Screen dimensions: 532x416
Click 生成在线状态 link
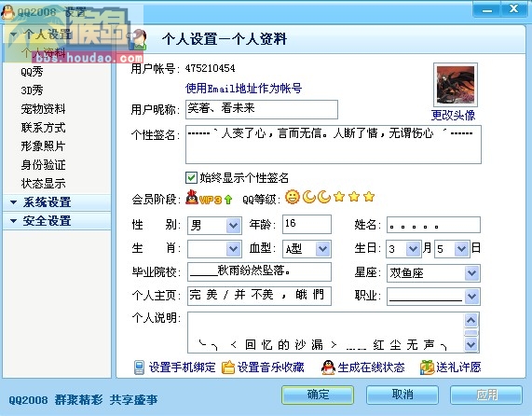tap(371, 367)
